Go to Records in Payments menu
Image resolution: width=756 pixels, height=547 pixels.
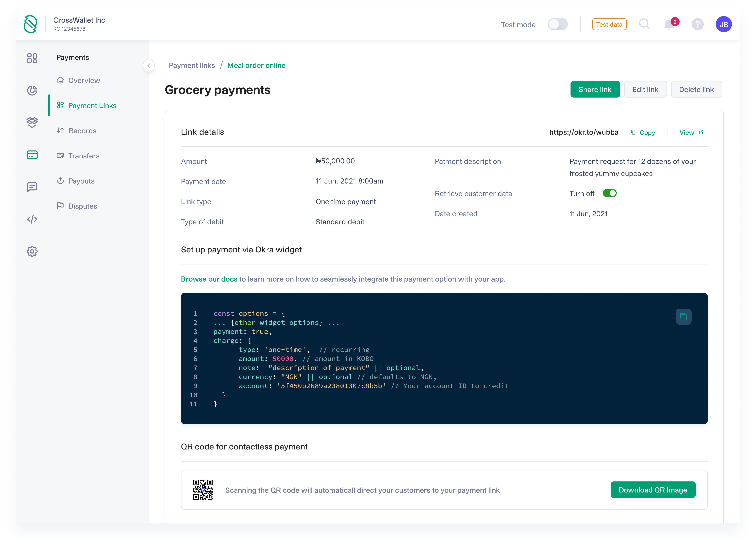coord(82,131)
